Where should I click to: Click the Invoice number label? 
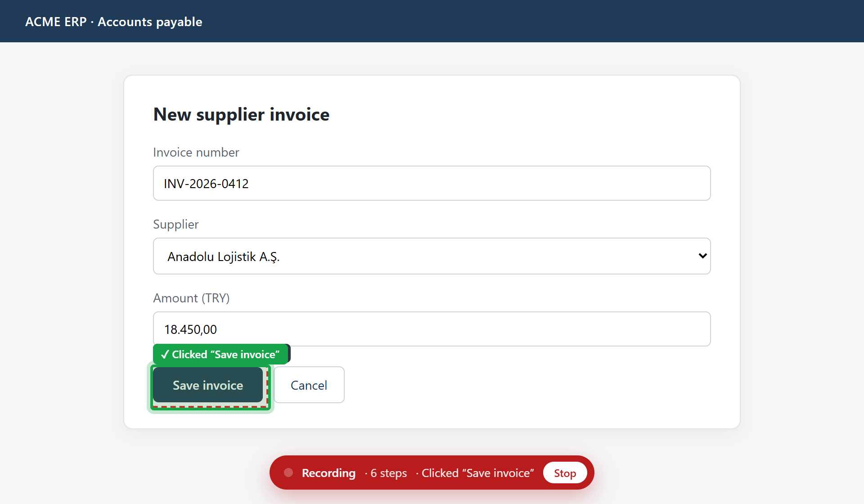click(196, 152)
